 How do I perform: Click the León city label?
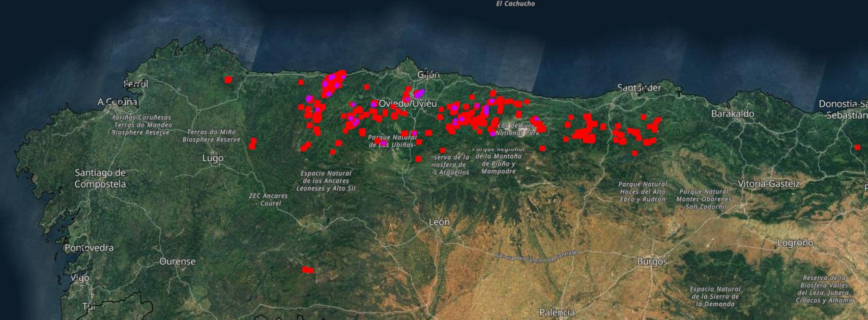439,222
